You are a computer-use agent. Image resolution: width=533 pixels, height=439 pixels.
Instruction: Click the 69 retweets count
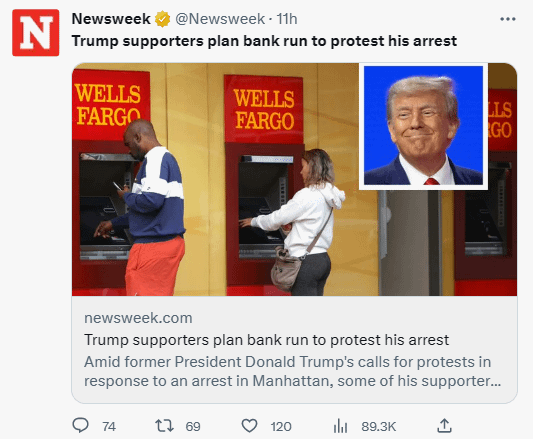click(193, 426)
